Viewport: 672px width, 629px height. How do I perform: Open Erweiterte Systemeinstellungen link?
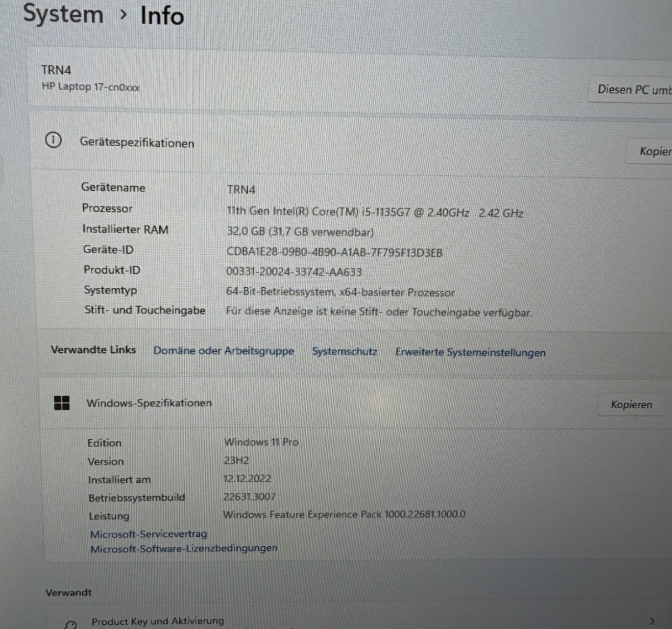click(x=470, y=352)
